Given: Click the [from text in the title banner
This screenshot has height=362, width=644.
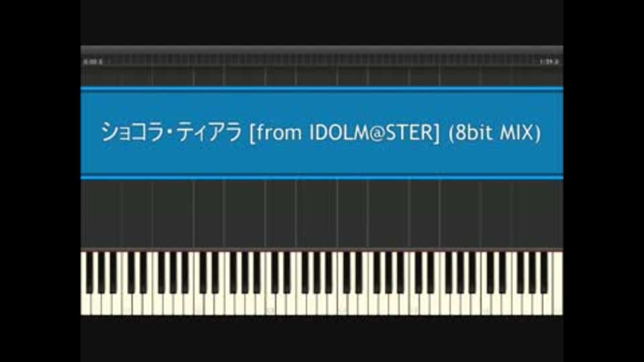Looking at the screenshot, I should tap(276, 133).
